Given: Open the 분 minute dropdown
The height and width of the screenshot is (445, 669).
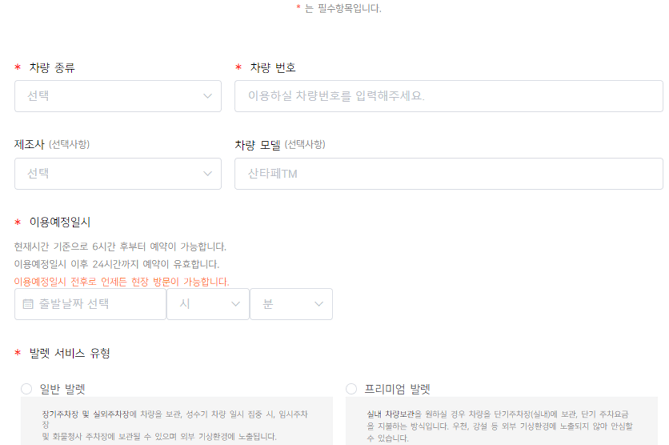Looking at the screenshot, I should pyautogui.click(x=291, y=304).
